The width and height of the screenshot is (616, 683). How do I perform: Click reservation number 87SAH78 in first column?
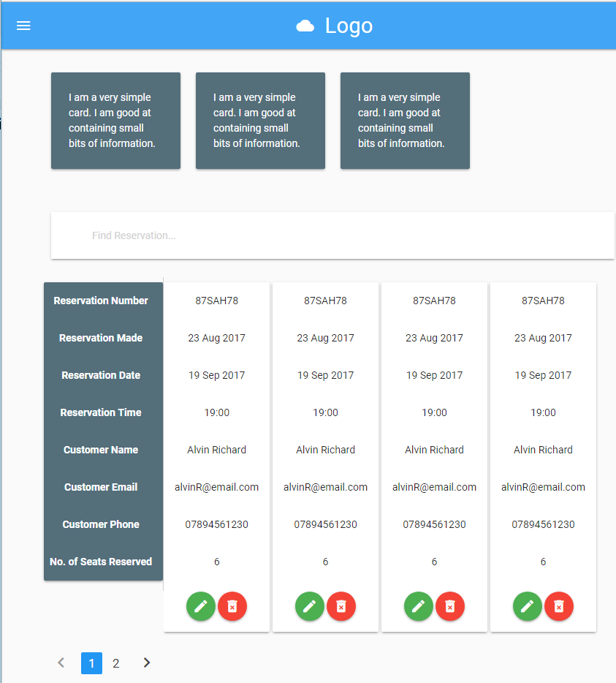[216, 300]
